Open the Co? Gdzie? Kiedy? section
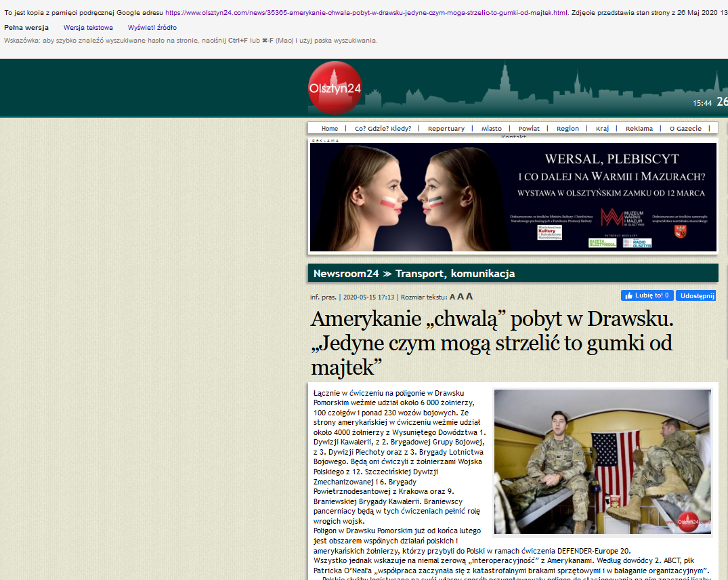728x580 pixels. point(383,129)
